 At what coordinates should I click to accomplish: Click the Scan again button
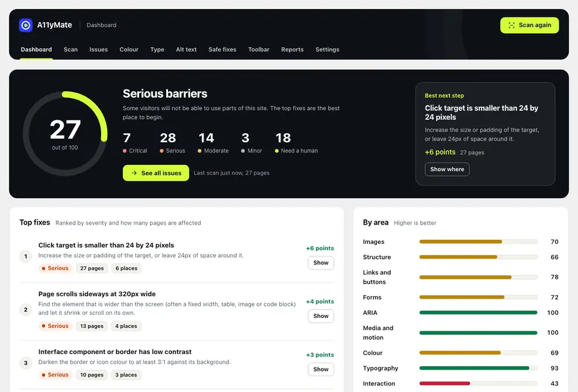coord(529,25)
